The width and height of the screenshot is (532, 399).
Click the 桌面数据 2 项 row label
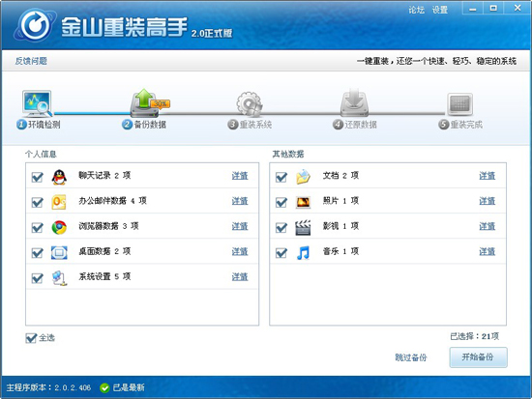tap(104, 251)
